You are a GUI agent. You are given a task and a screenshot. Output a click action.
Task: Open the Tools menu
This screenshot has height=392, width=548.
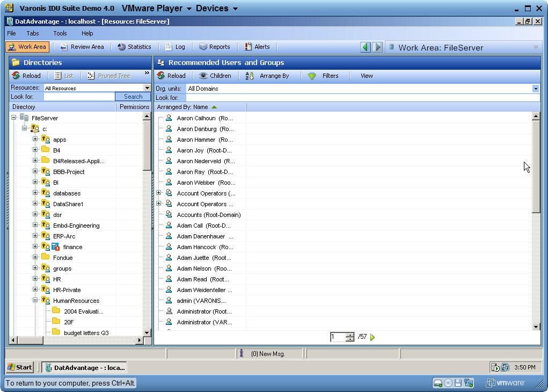60,33
